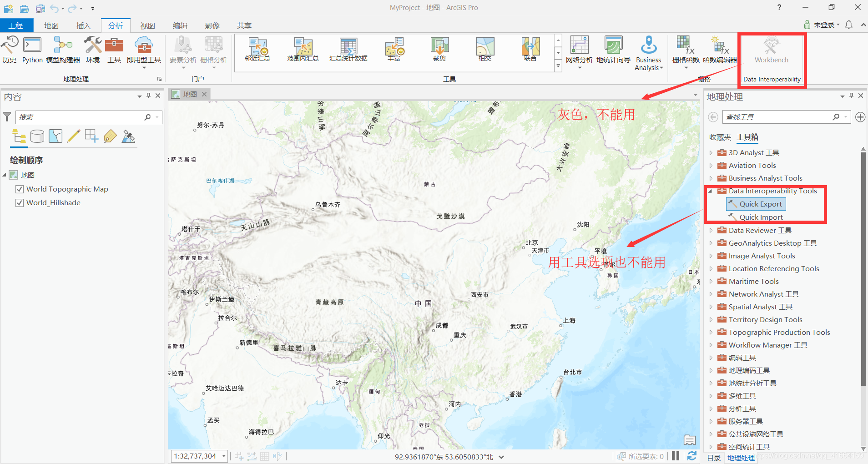The height and width of the screenshot is (464, 868).
Task: Select the Summarize Nearby (邻近汇总) tool
Action: coord(257,49)
